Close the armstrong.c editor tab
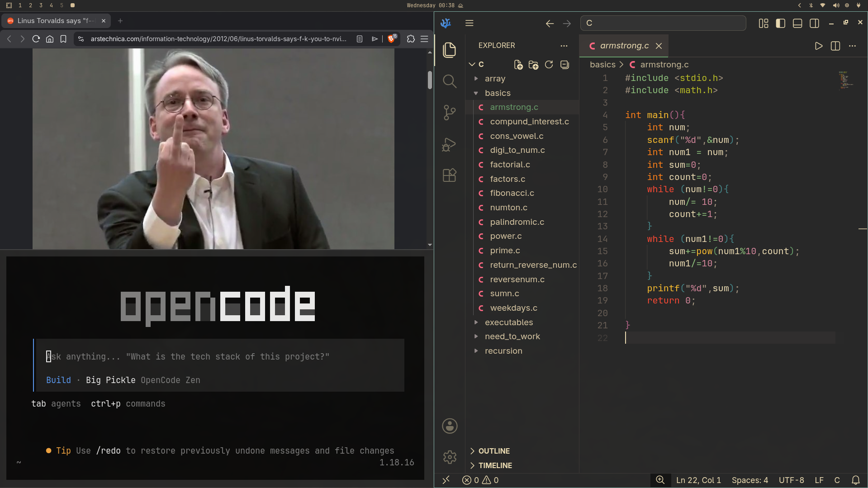The height and width of the screenshot is (488, 868). click(659, 46)
